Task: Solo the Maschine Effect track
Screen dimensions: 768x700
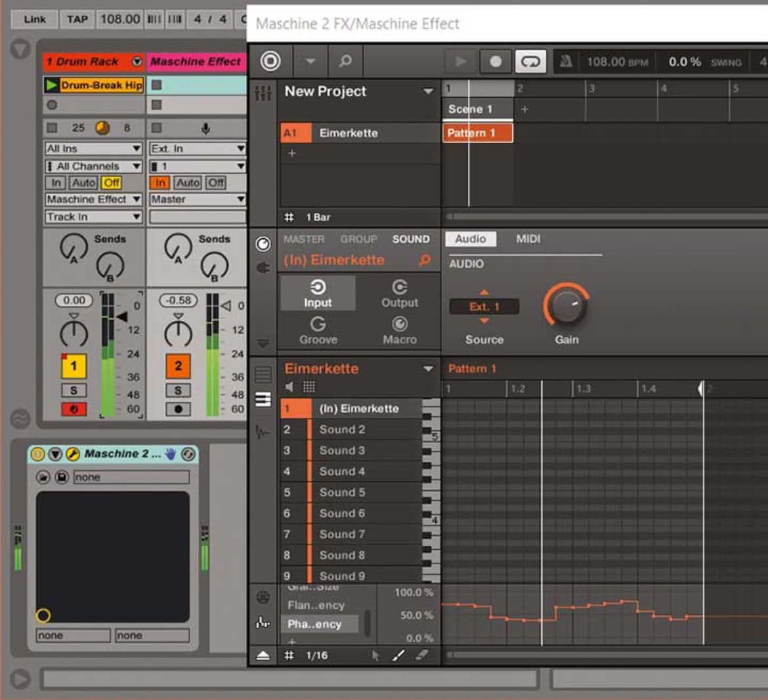Action: tap(178, 390)
